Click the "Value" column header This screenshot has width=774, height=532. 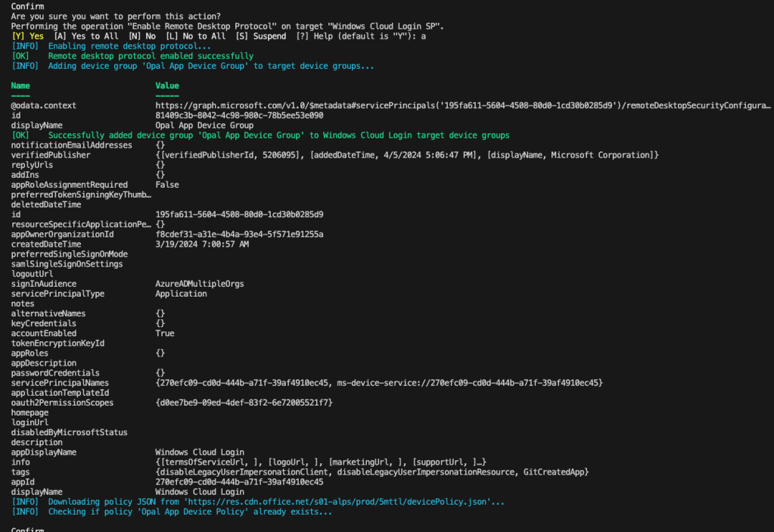point(167,86)
